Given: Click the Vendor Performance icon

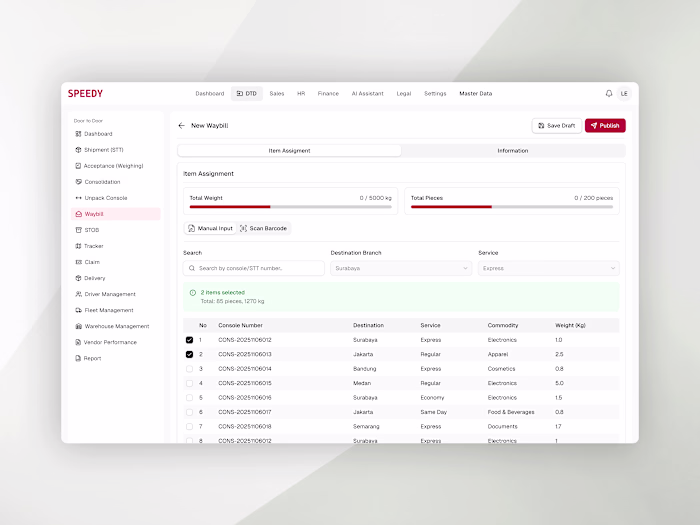Looking at the screenshot, I should pyautogui.click(x=79, y=342).
